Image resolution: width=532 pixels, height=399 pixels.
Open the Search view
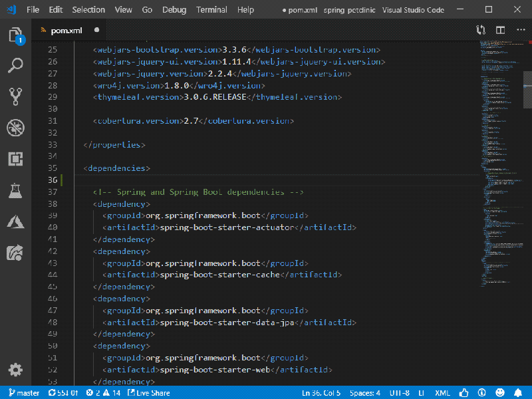pyautogui.click(x=15, y=65)
